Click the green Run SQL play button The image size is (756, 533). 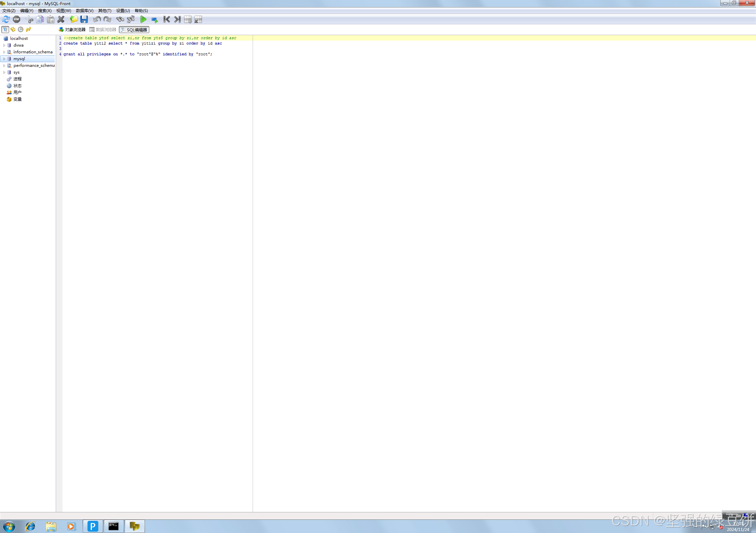(143, 20)
